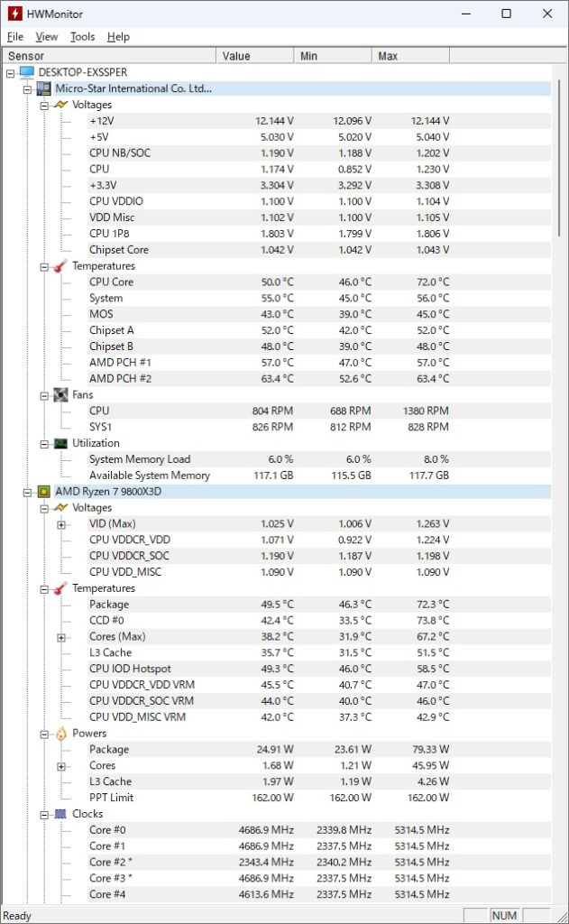Click the NUM indicator in status bar
Viewport: 569px width, 924px height.
504,915
